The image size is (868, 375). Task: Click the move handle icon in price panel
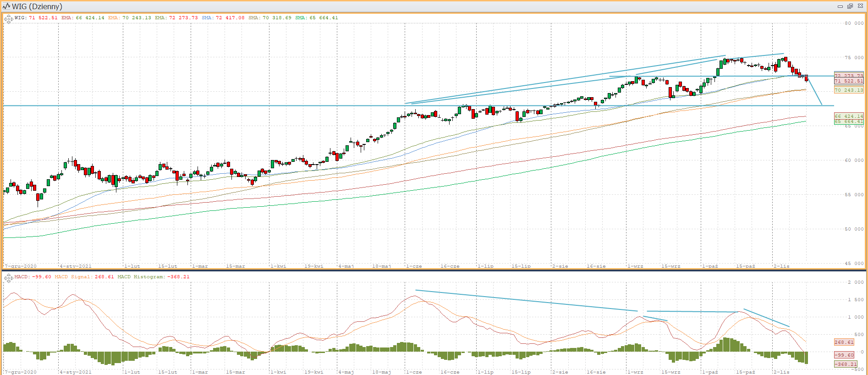coord(8,19)
